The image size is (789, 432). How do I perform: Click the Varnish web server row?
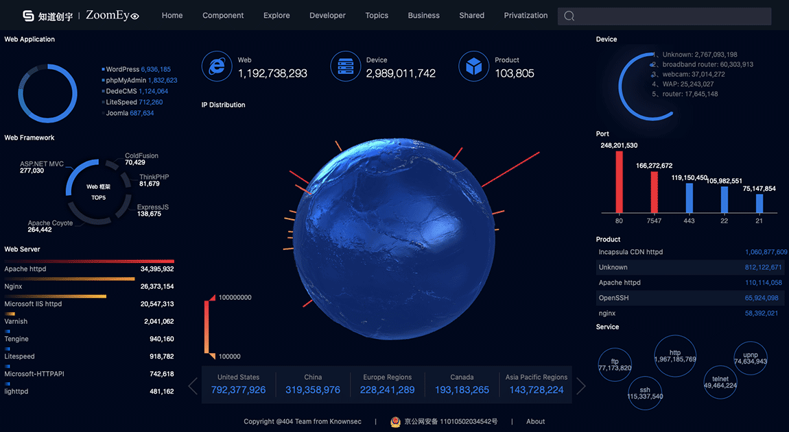[89, 321]
